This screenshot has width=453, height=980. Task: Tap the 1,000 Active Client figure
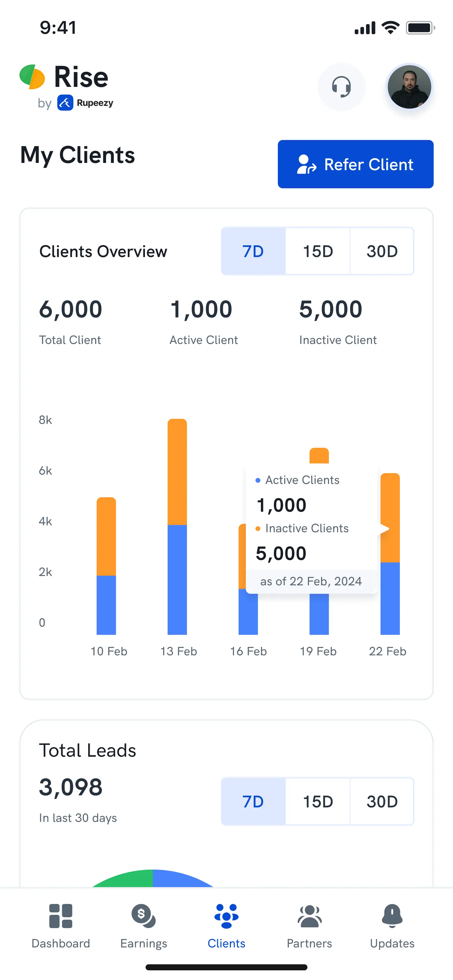point(201,309)
